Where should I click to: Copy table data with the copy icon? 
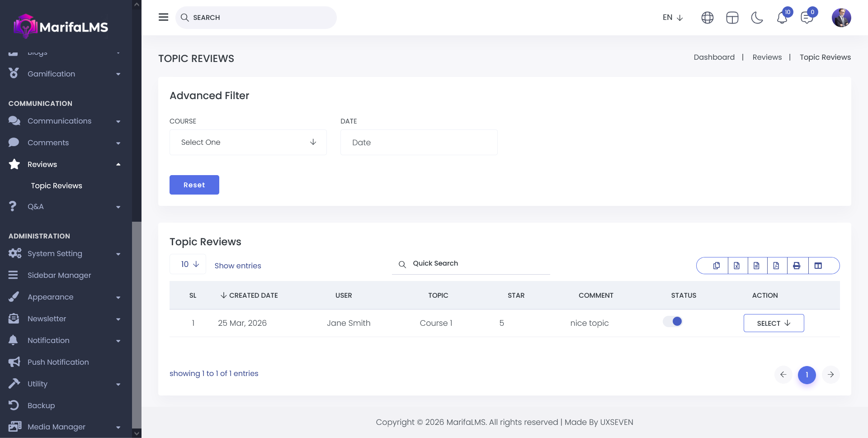[717, 266]
